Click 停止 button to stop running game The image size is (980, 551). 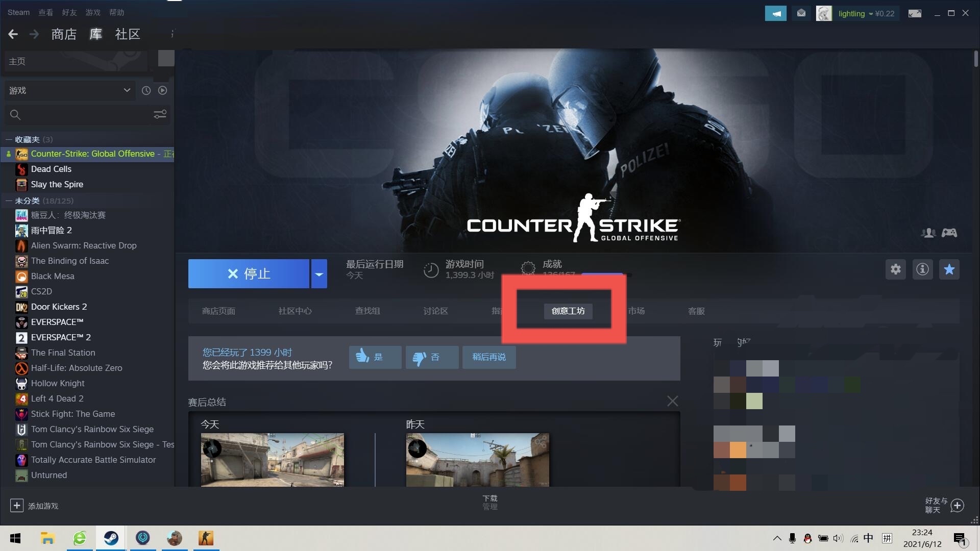249,274
